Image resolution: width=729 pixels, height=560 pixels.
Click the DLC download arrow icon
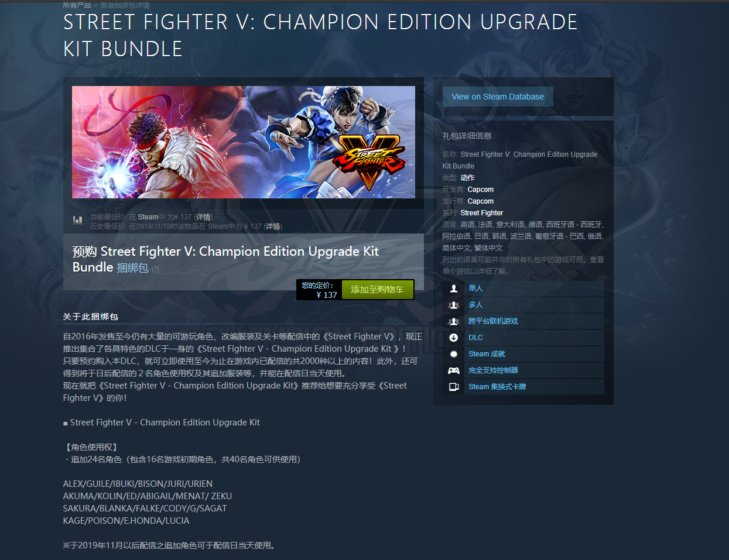(453, 338)
